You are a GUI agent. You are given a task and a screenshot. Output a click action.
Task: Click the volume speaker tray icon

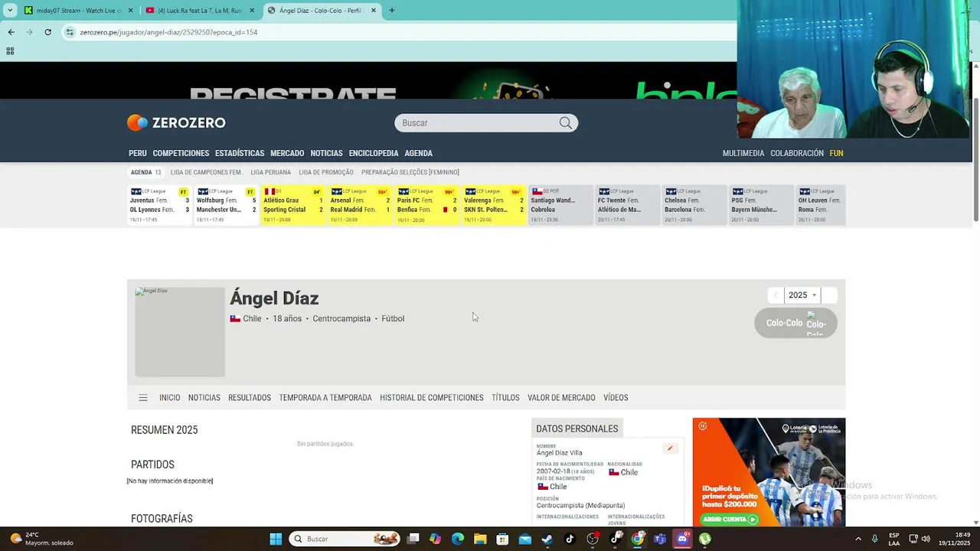point(926,539)
